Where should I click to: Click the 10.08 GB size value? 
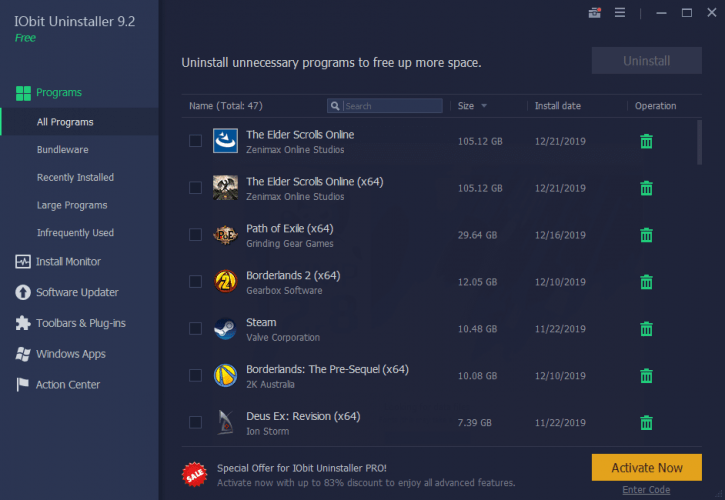(477, 376)
